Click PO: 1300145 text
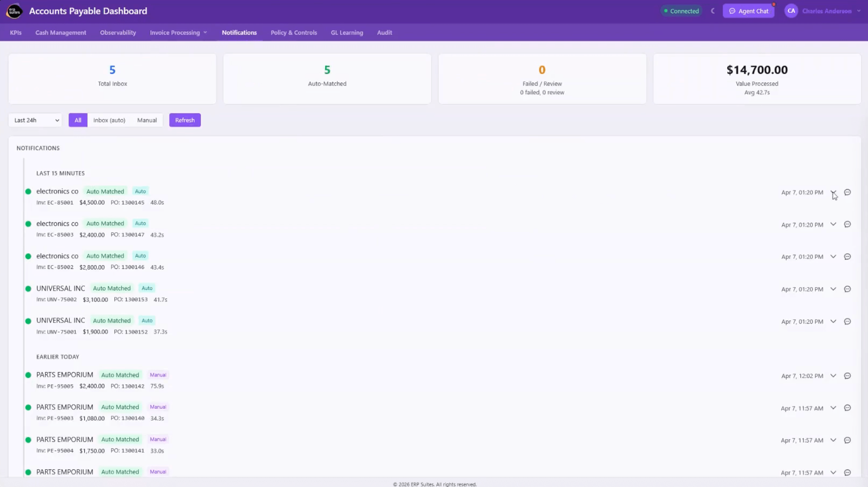This screenshot has width=868, height=487. coord(127,203)
